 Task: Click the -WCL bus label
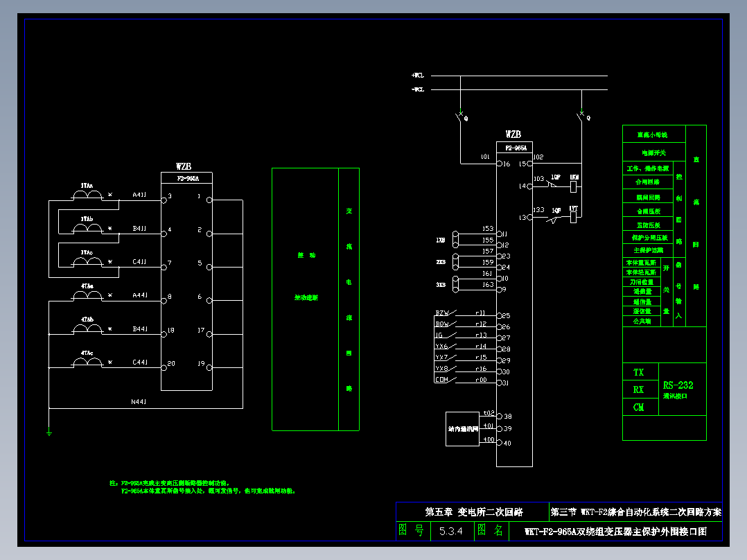pos(418,89)
